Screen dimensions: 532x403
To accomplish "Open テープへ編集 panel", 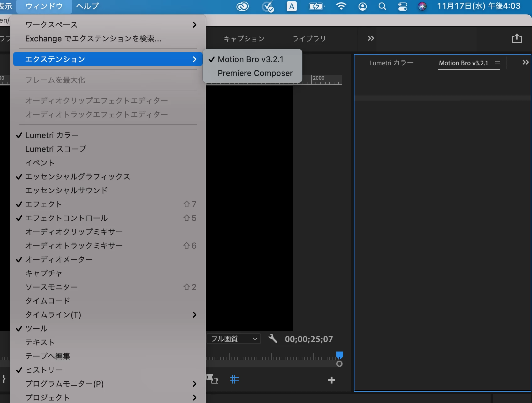I will 108,356.
